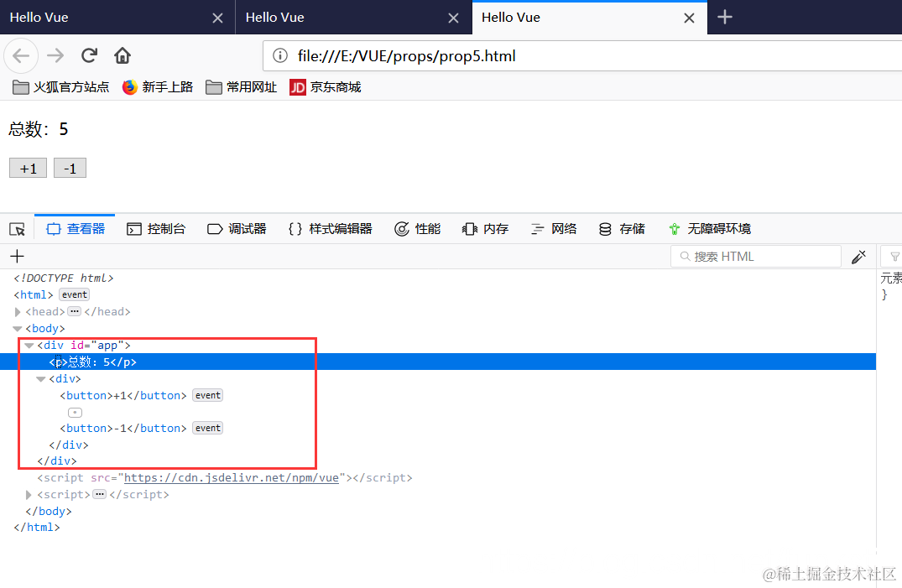Show event listeners on +1 button node
This screenshot has width=902, height=588.
point(207,395)
